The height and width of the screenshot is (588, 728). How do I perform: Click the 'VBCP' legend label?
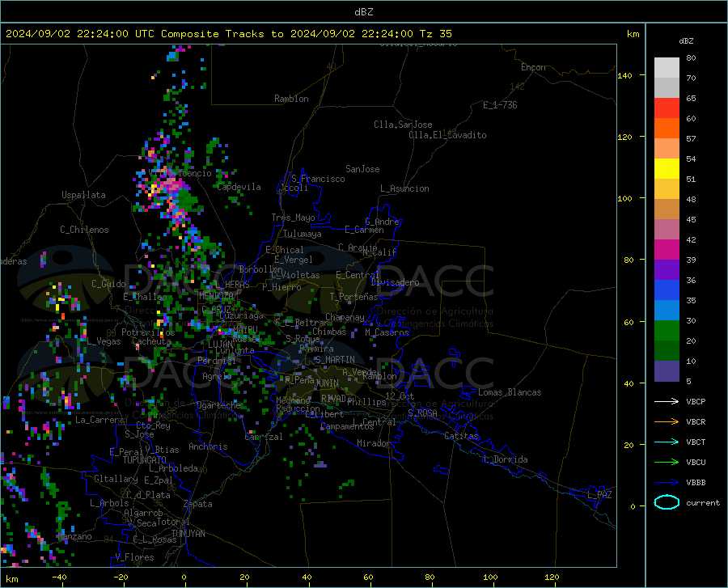pyautogui.click(x=696, y=401)
